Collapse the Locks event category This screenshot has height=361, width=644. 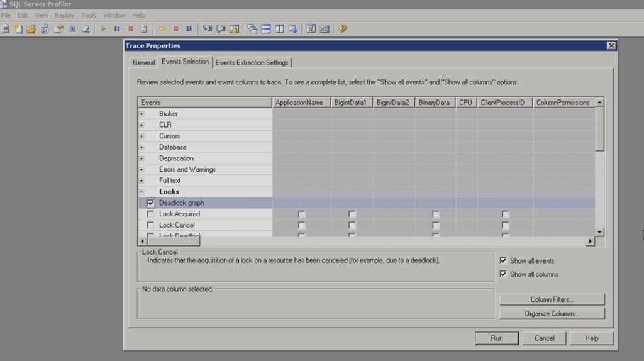142,192
